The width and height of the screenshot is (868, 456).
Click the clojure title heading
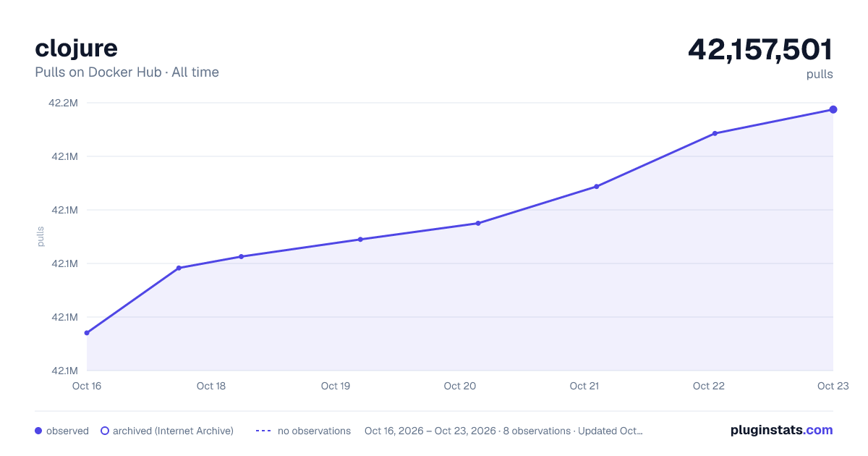pos(76,48)
